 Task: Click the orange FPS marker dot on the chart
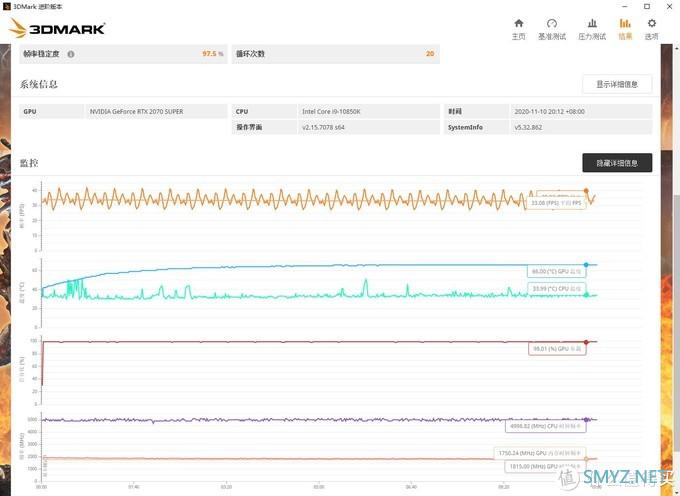click(x=586, y=191)
